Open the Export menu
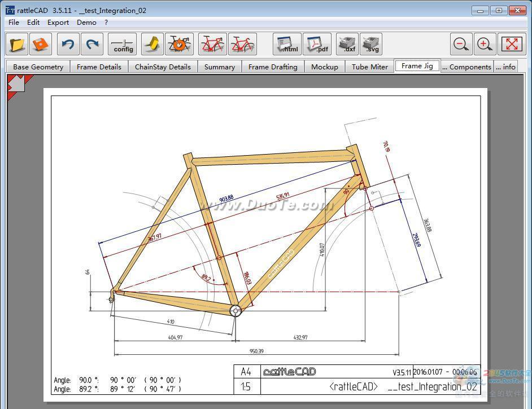The width and height of the screenshot is (532, 409). (58, 23)
